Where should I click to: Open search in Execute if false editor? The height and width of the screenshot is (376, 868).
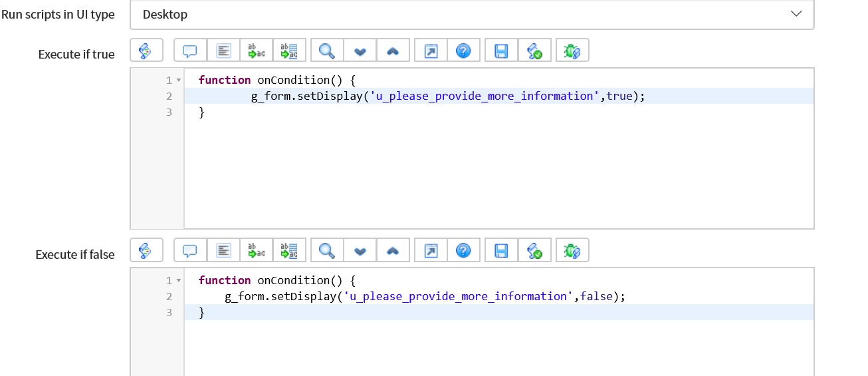pyautogui.click(x=327, y=250)
